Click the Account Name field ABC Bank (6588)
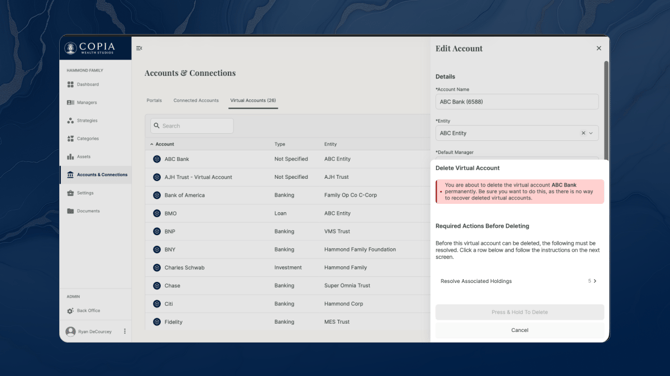Screen dimensions: 670x376 pos(517,102)
